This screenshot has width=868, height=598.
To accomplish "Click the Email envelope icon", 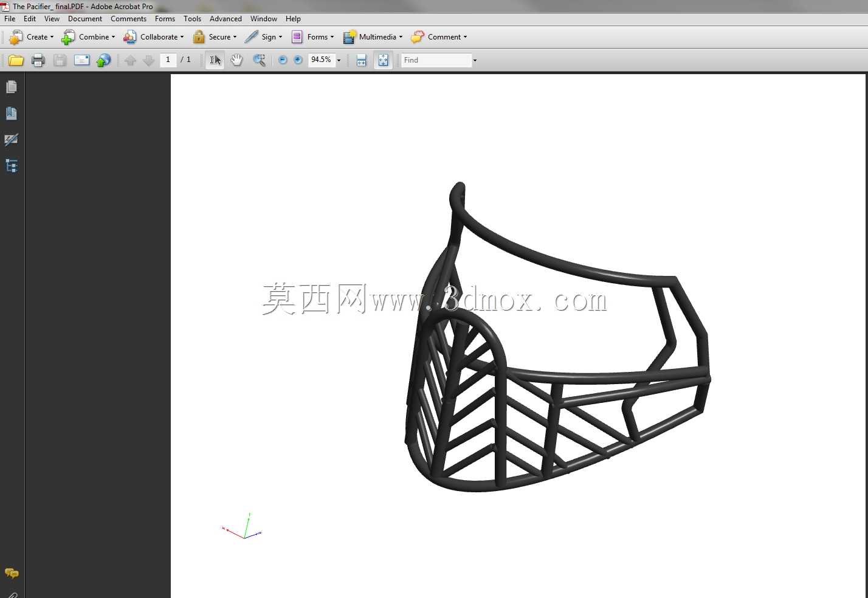I will 81,60.
